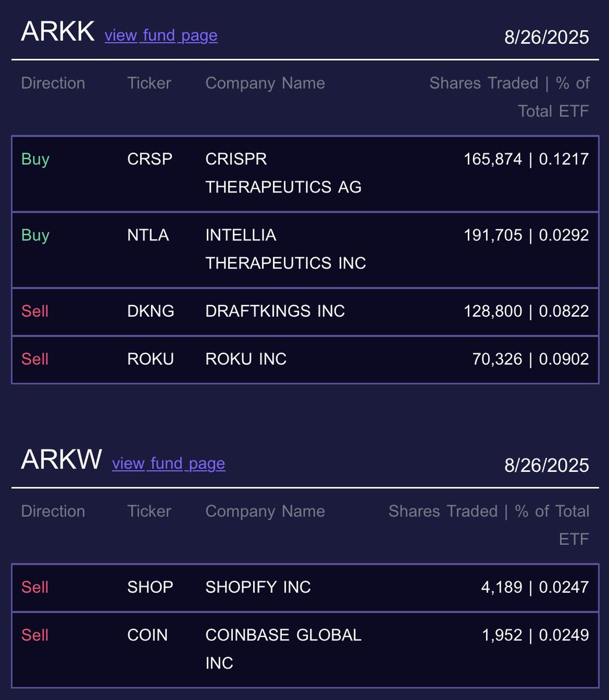This screenshot has height=700, width=609.
Task: Click the Company Name header in ARKW table
Action: 265,511
